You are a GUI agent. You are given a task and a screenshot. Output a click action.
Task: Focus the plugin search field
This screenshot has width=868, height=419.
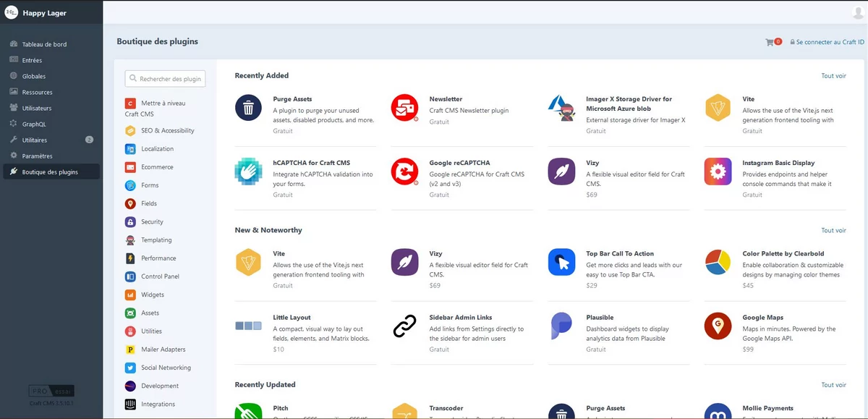[165, 79]
